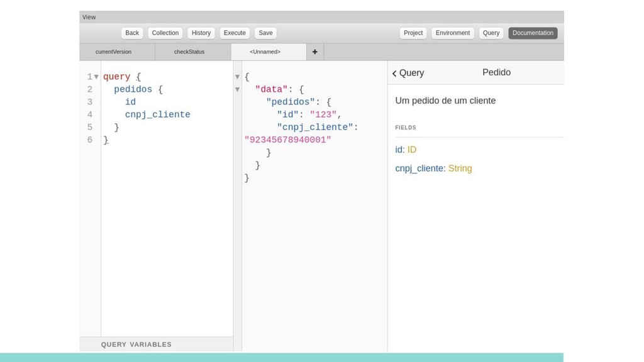Execute the current query
Viewport: 644px width, 362px height.
235,33
